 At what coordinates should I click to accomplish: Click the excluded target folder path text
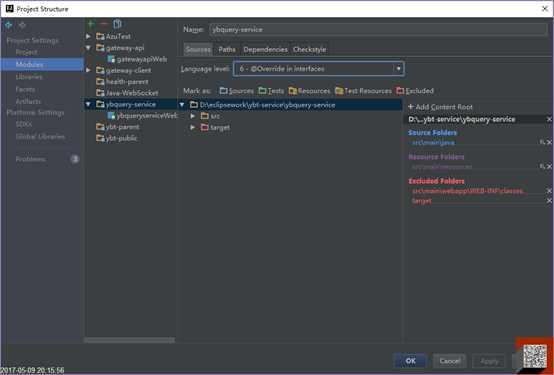422,201
